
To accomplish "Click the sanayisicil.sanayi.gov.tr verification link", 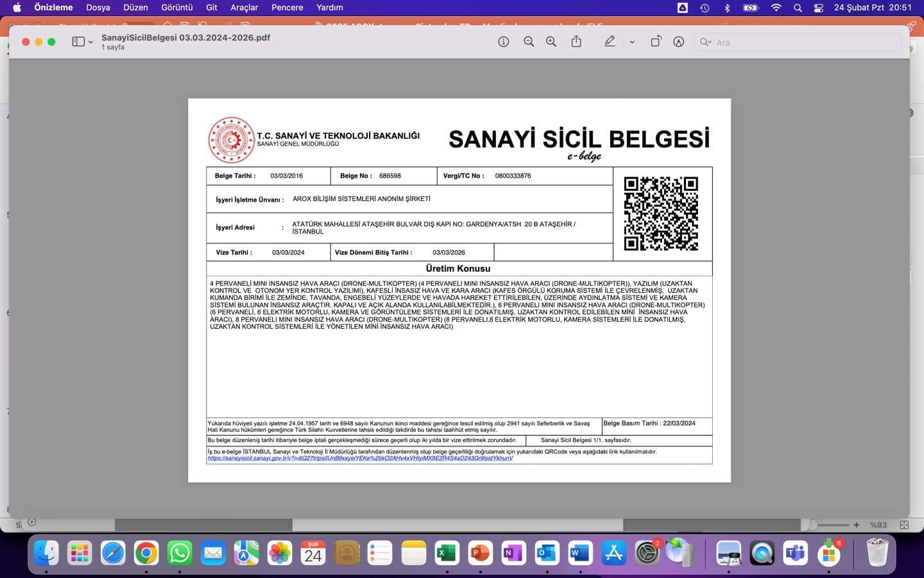I will pos(360,458).
